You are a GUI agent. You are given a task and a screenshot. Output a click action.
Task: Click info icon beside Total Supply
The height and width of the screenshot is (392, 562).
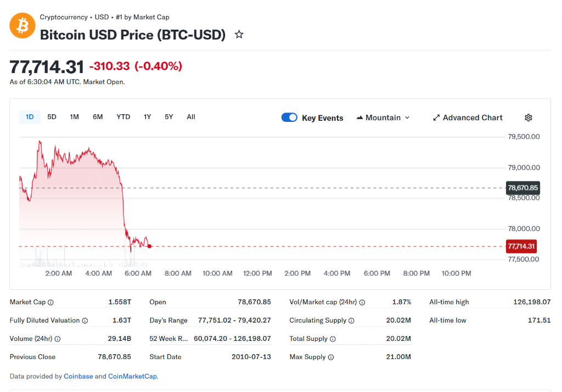click(333, 339)
